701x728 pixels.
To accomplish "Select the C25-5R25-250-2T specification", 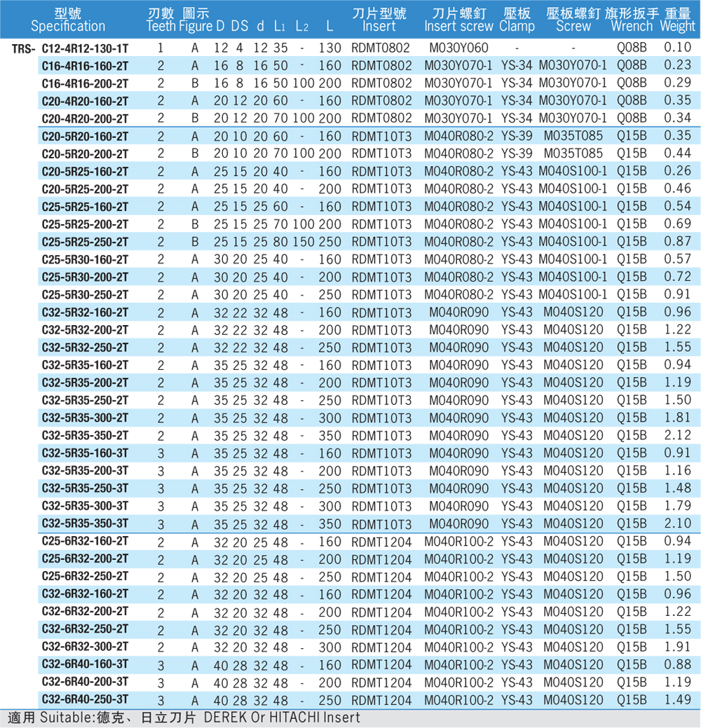I will tap(85, 242).
